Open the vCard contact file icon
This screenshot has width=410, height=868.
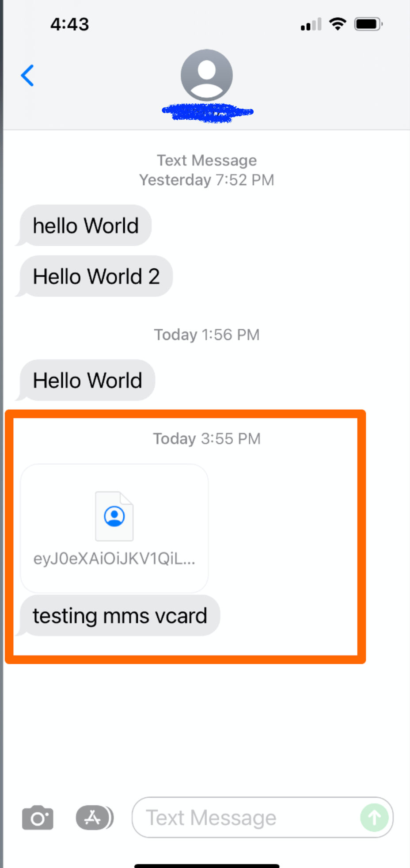coord(114,516)
